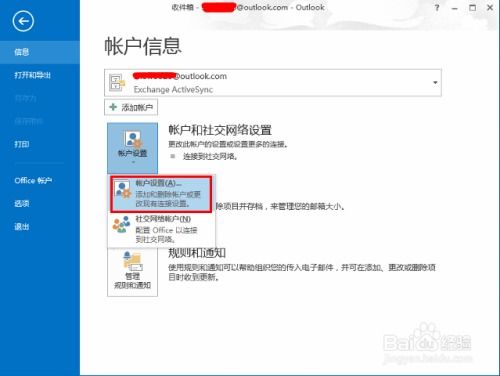Click the account mailbox icon beside the email address
The width and height of the screenshot is (500, 376).
(117, 83)
